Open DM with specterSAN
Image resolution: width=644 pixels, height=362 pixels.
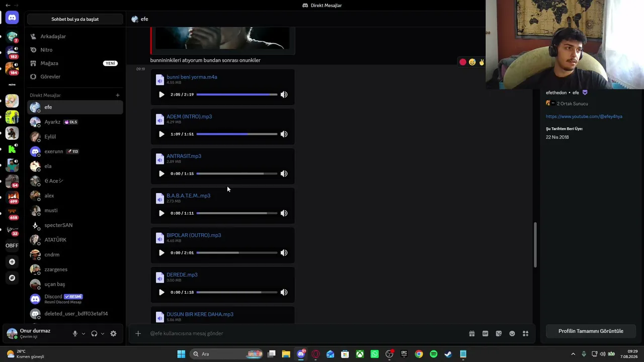[75, 225]
